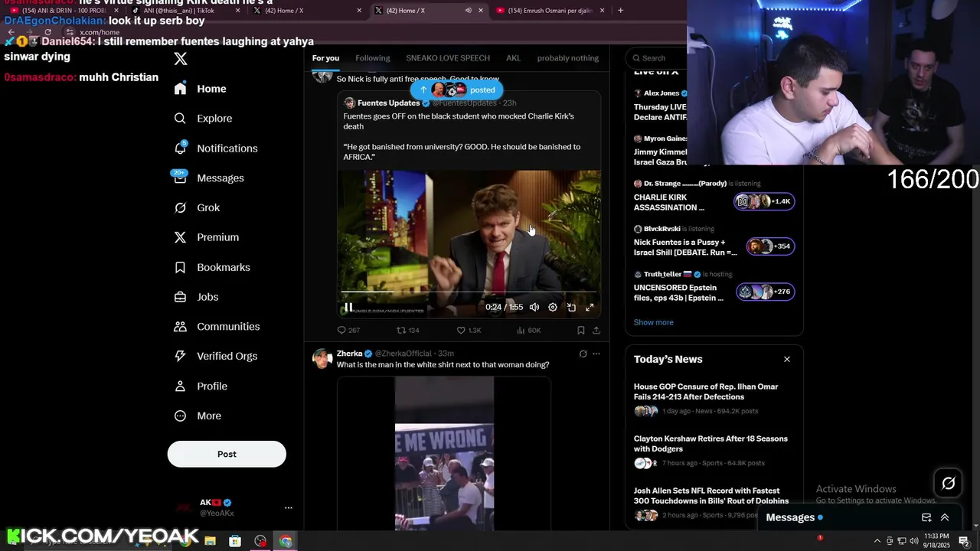Switch to the For you tab
The width and height of the screenshot is (980, 551).
pos(325,58)
